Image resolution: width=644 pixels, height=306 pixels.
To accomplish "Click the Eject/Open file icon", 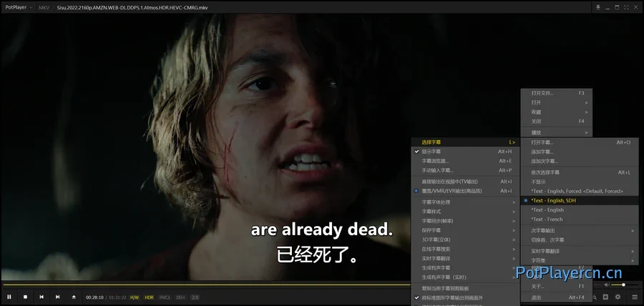I will click(x=73, y=297).
